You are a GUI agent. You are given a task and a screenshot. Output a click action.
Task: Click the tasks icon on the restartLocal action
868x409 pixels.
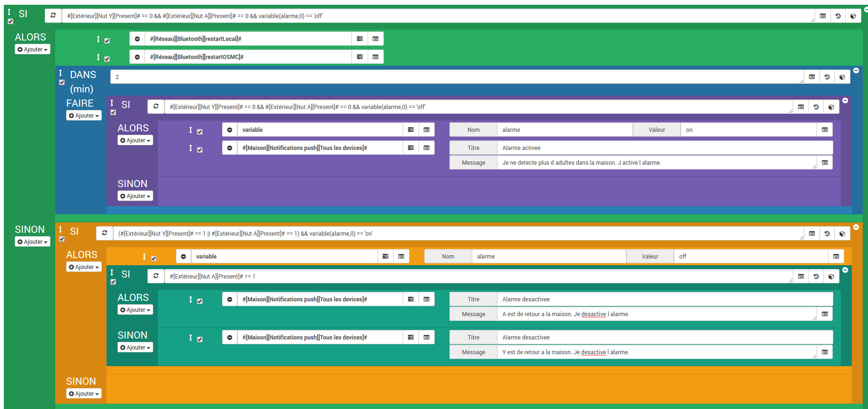pyautogui.click(x=360, y=39)
